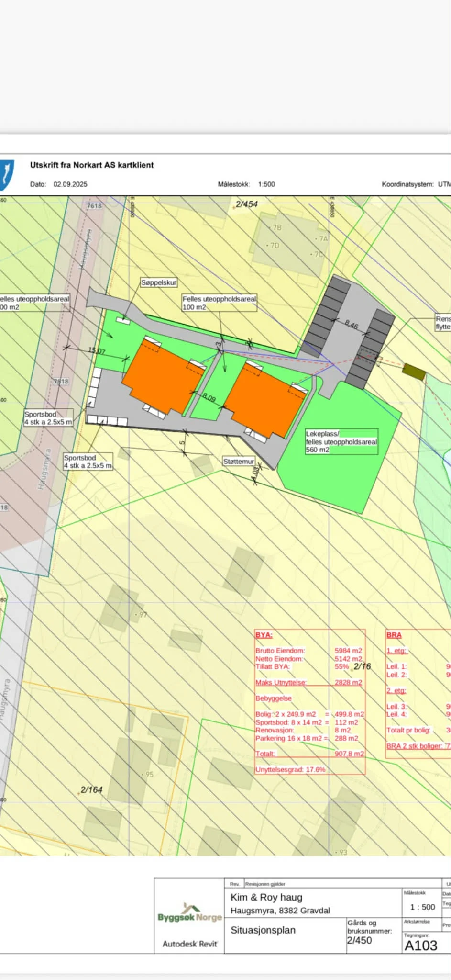Click the 'Totalt pr bolig:' label
Image resolution: width=451 pixels, height=980 pixels.
[408, 730]
